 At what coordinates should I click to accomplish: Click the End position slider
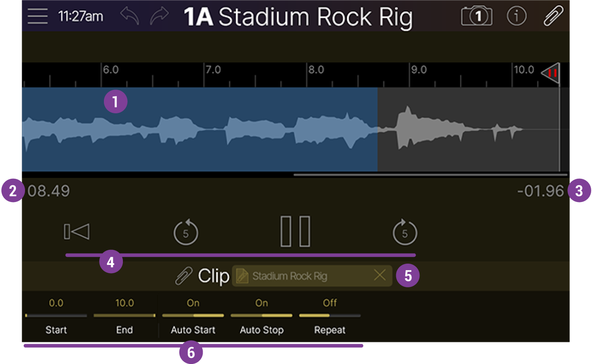[x=124, y=315]
